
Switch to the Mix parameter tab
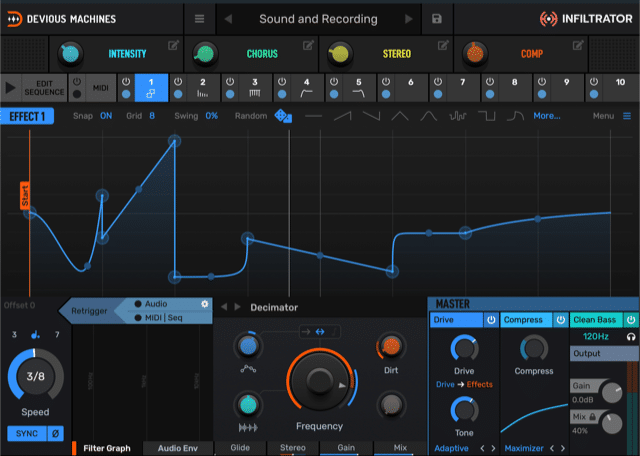coord(400,448)
